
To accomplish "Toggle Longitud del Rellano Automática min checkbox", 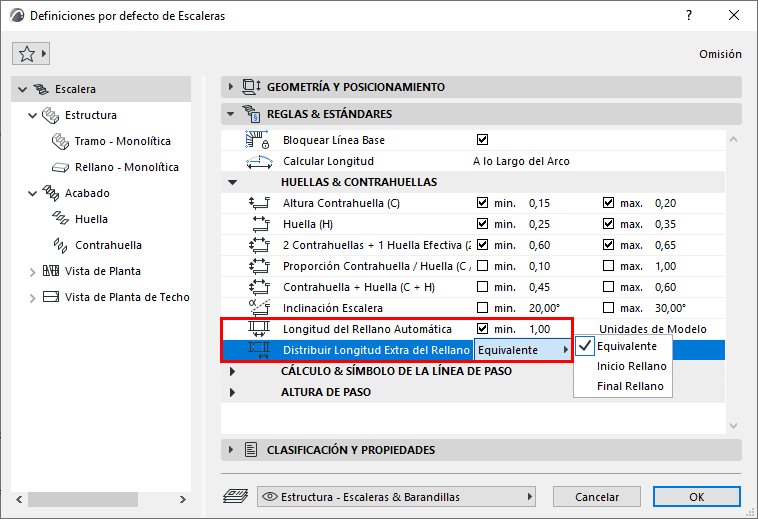I will 482,329.
